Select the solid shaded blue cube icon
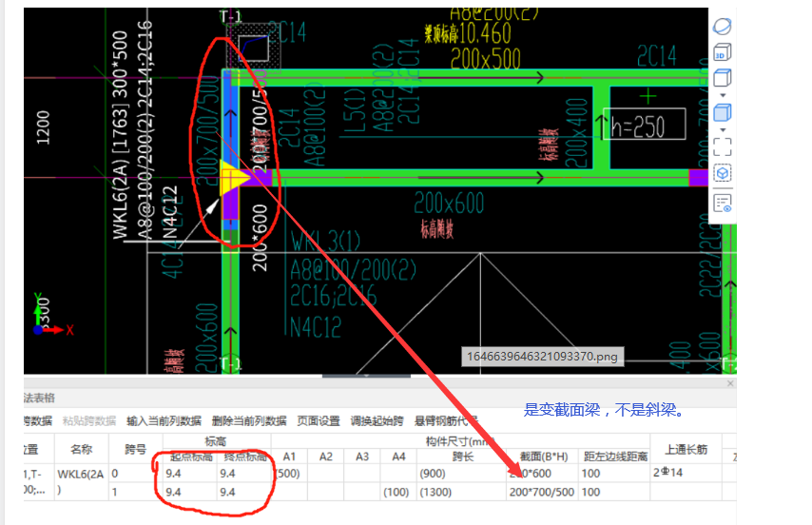 [x=722, y=112]
